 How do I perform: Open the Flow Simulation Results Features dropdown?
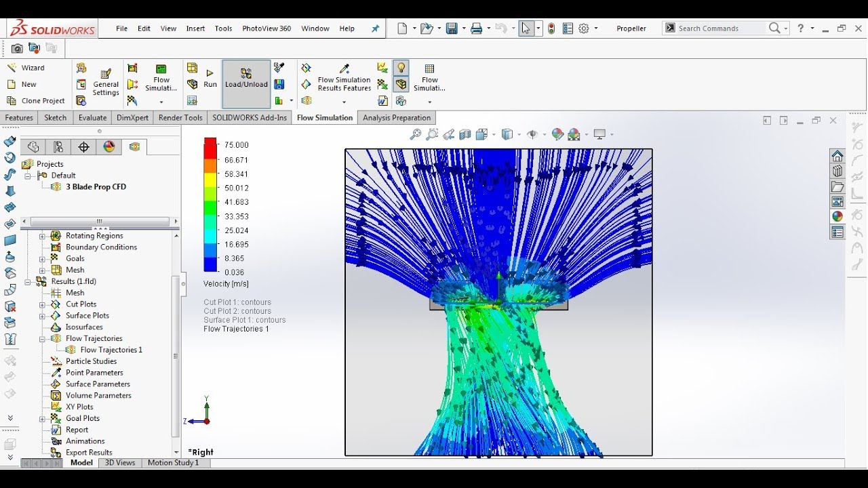(344, 102)
